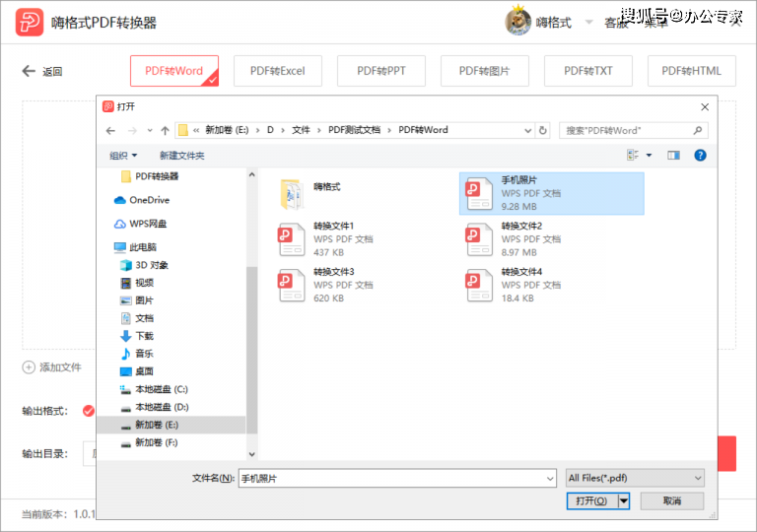Select 本地磁盘 (D:) in the sidebar
Image resolution: width=757 pixels, height=532 pixels.
(x=154, y=407)
